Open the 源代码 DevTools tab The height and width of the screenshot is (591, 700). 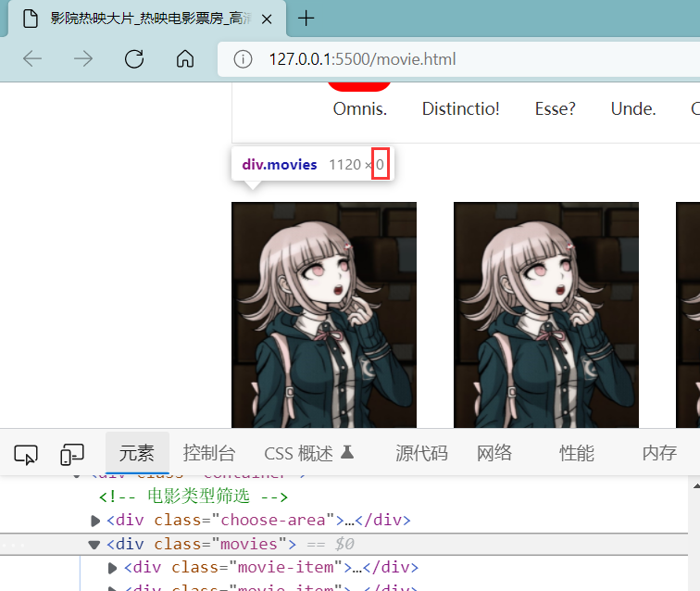421,453
